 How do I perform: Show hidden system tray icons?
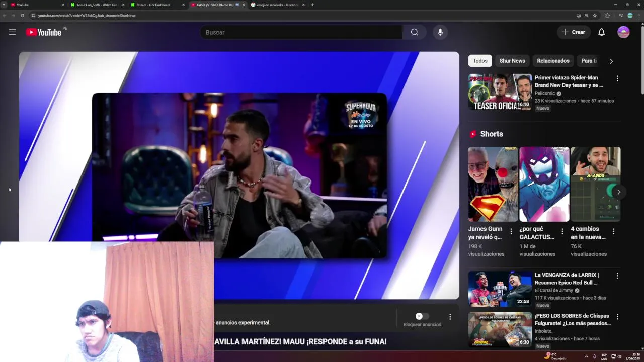click(x=586, y=356)
